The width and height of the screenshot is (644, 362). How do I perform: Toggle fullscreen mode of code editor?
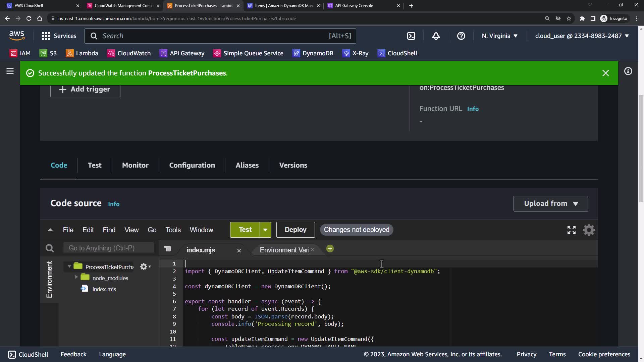571,230
